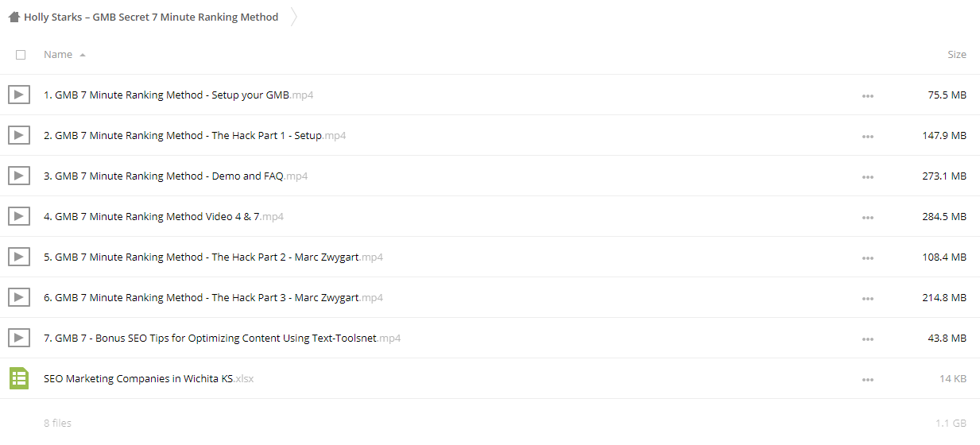Open more options for Setup your GMB.mp4
This screenshot has height=445, width=980.
point(867,95)
